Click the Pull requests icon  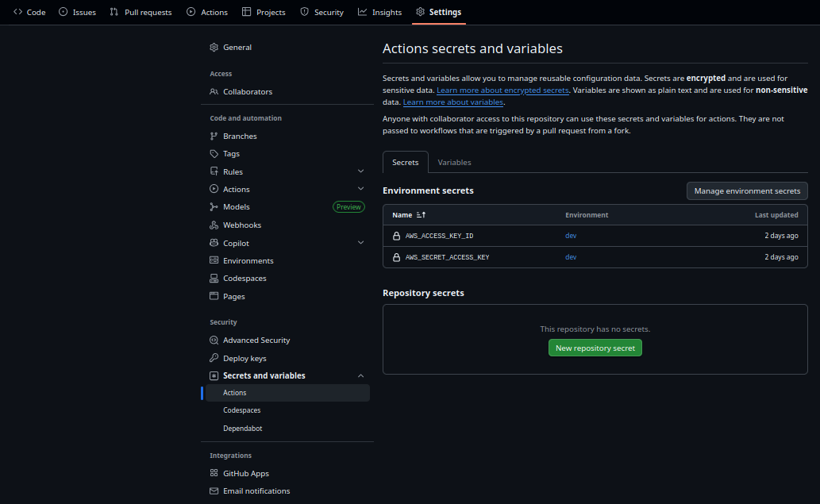(x=114, y=12)
